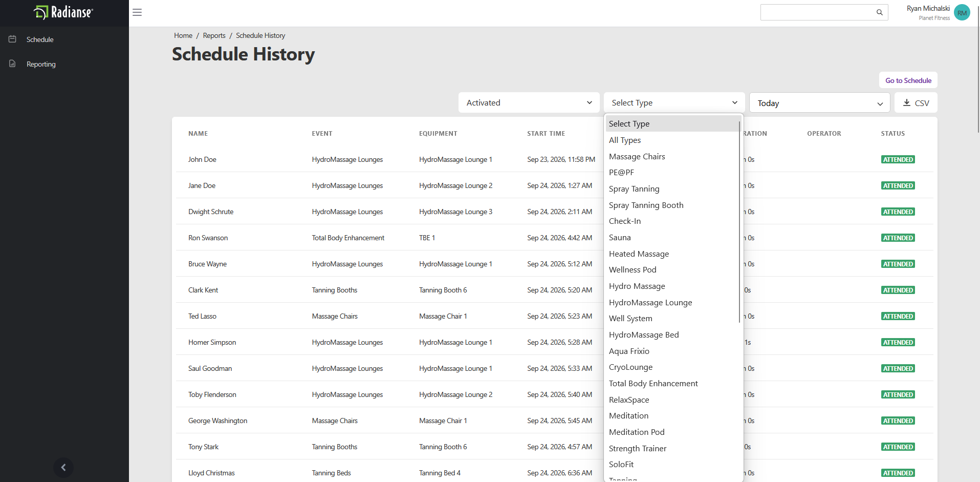980x482 pixels.
Task: Click the Reporting document icon in sidebar
Action: (12, 64)
